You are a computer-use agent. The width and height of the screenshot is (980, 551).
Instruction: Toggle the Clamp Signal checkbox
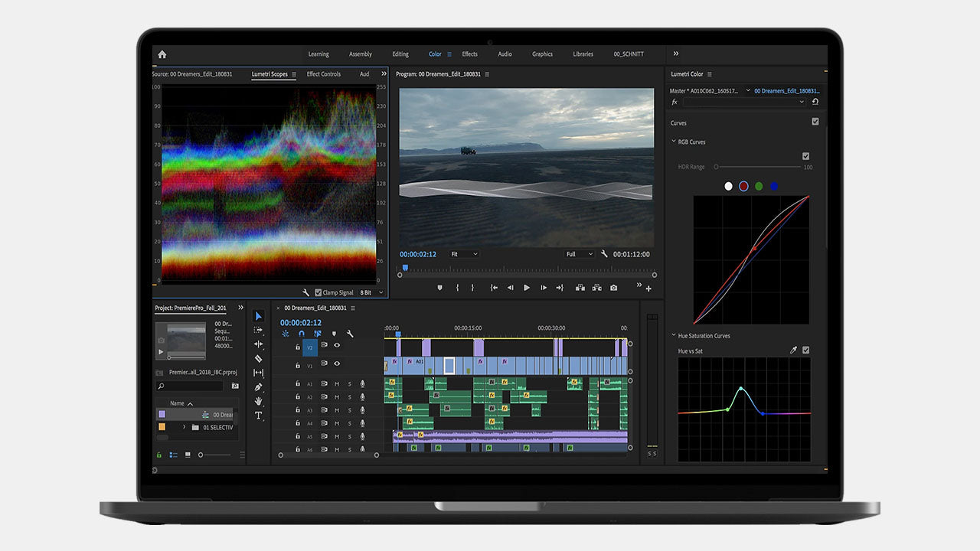(x=318, y=292)
